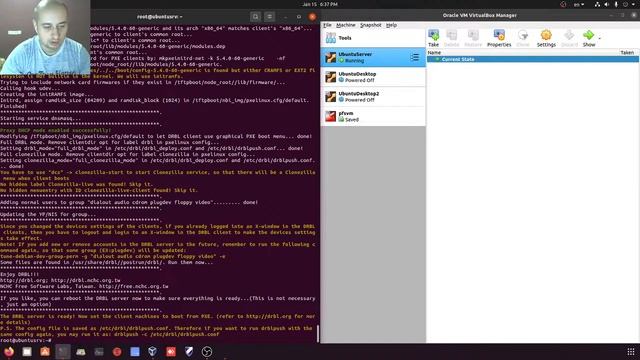Open the red square dock app
This screenshot has width=640, height=360.
(171, 351)
